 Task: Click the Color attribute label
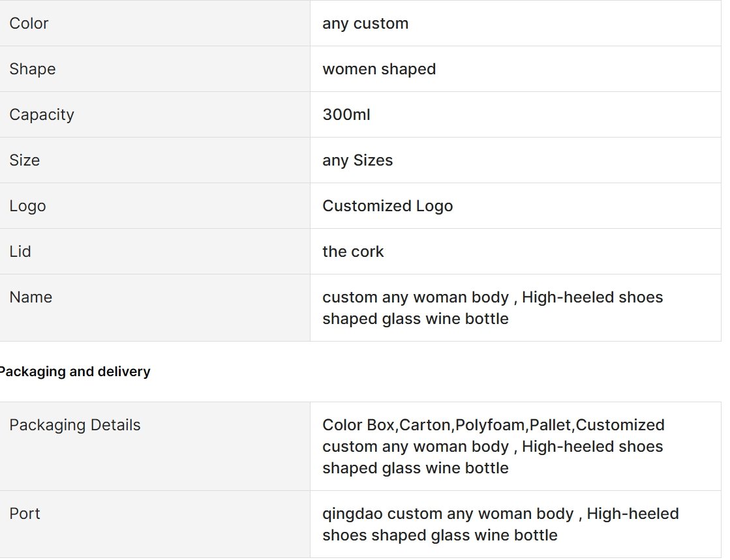point(29,23)
